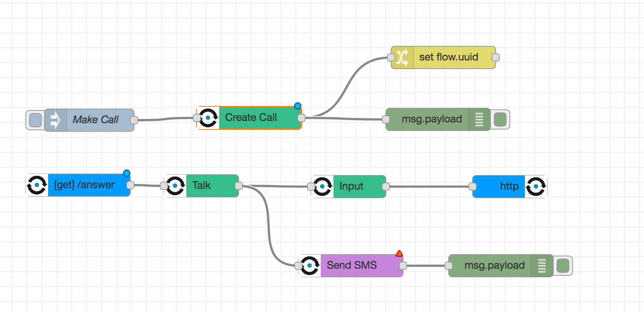The width and height of the screenshot is (644, 312).
Task: Click the http response input port
Action: click(x=473, y=187)
